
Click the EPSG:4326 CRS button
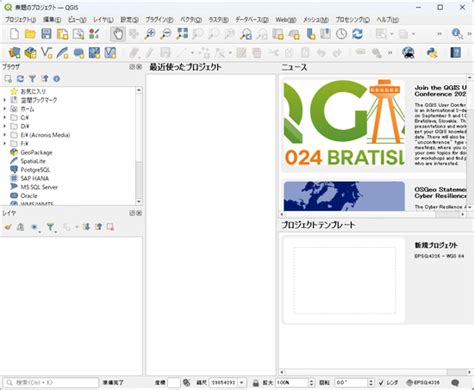(423, 383)
